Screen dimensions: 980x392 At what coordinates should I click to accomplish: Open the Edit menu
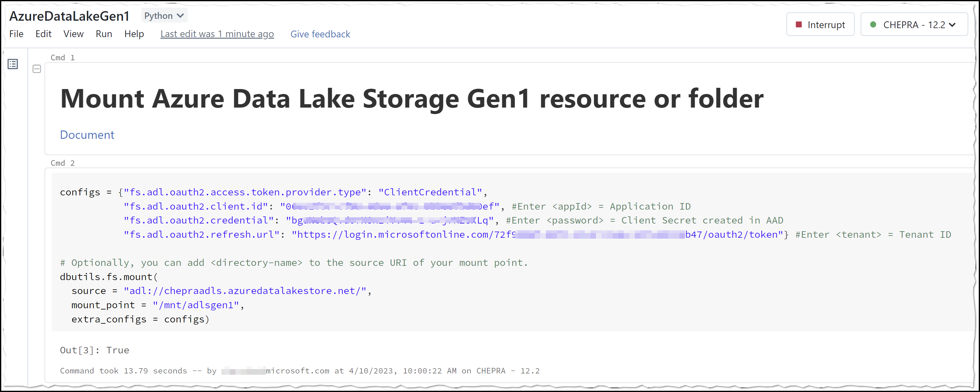(x=43, y=34)
